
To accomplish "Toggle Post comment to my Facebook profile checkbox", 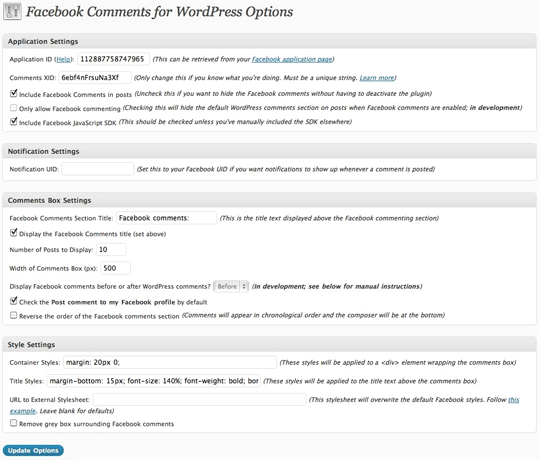I will coord(13,301).
